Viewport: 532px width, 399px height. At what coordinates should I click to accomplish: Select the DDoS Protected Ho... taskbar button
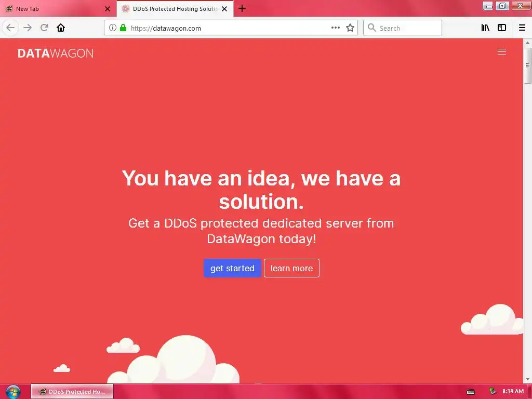(72, 392)
